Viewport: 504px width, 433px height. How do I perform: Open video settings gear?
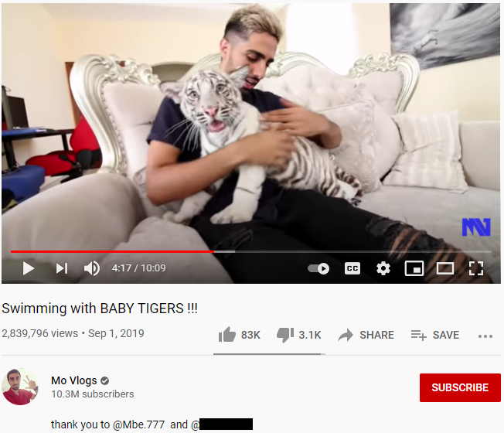click(383, 268)
